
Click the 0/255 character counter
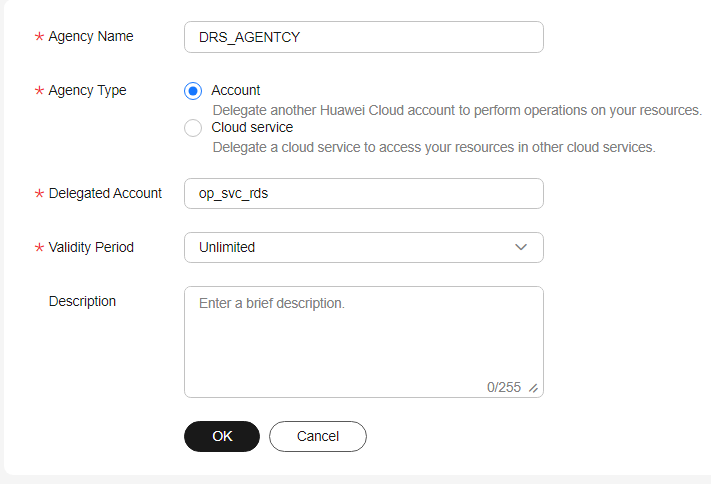coord(504,387)
